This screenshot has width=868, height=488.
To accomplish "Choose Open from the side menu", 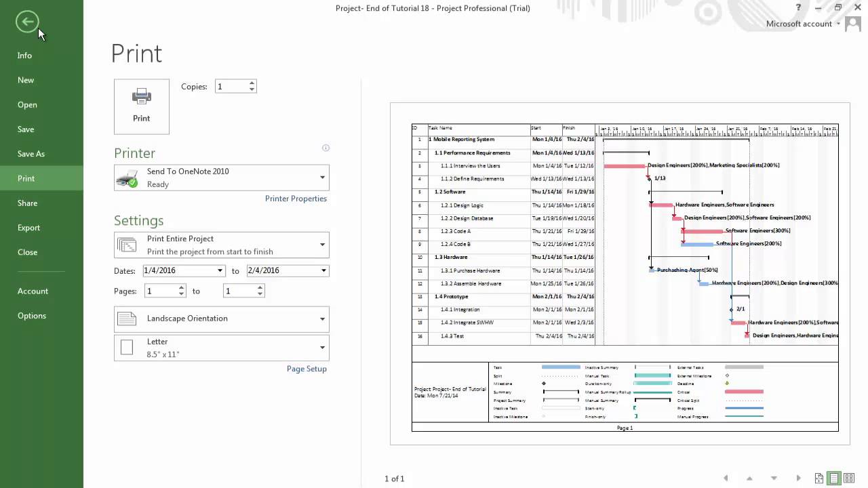I will (27, 104).
